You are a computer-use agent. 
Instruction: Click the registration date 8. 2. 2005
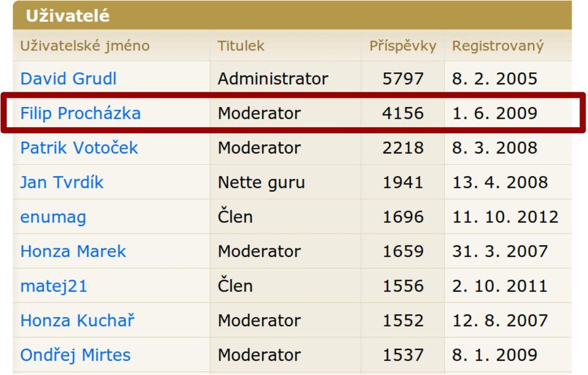(x=495, y=79)
